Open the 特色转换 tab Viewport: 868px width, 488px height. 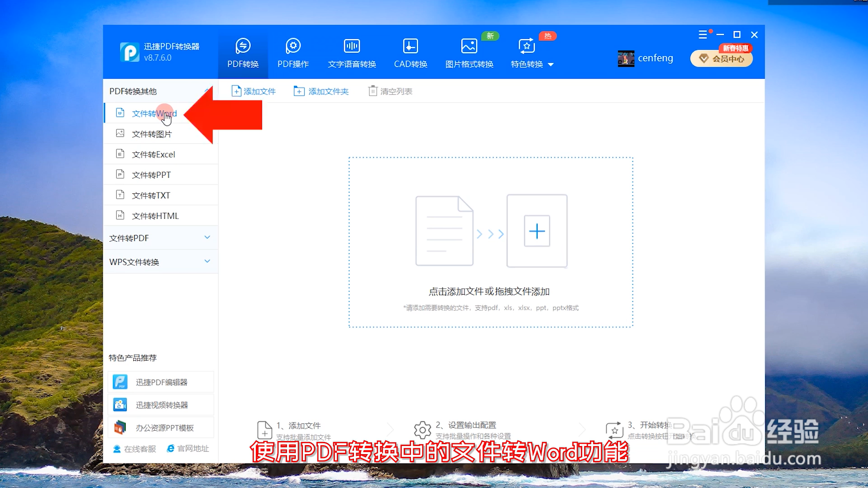click(527, 53)
